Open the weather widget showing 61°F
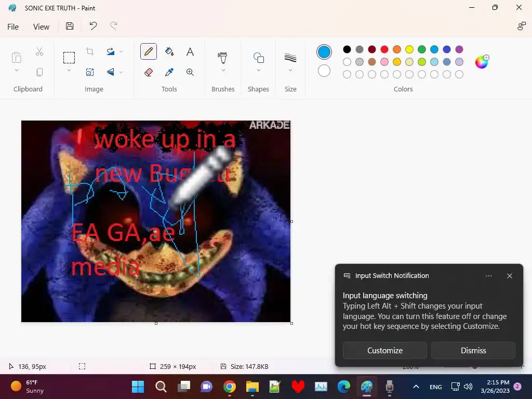 point(28,387)
